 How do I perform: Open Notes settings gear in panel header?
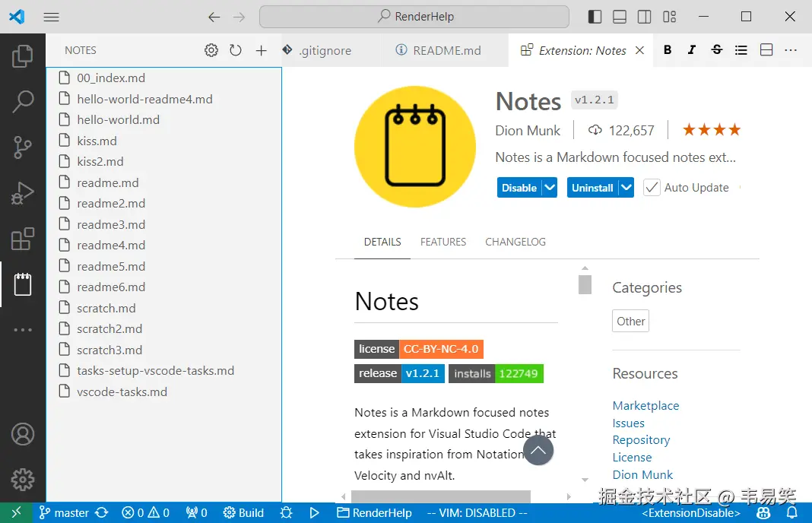pyautogui.click(x=211, y=50)
